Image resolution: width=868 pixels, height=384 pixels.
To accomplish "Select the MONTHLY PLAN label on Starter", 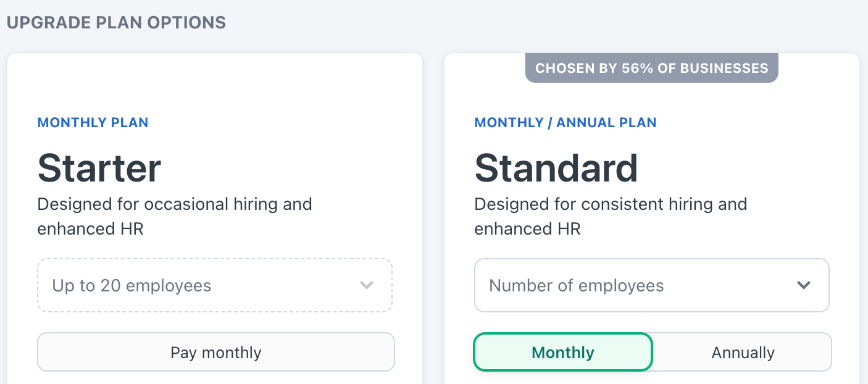I will tap(93, 122).
